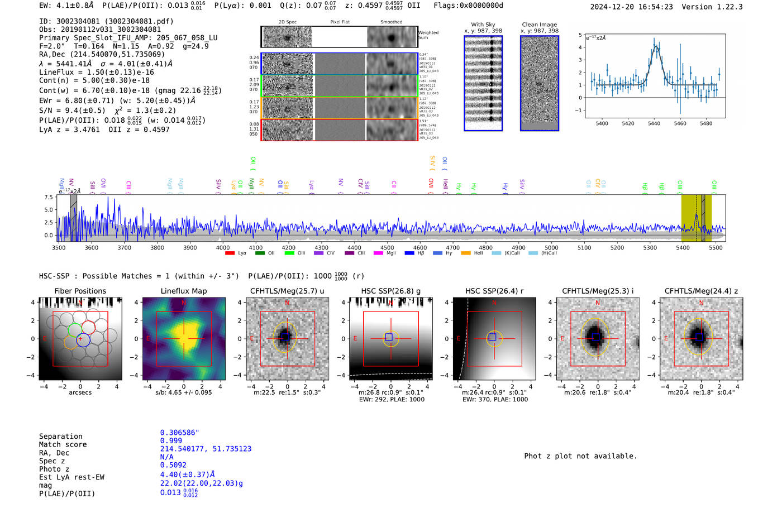Select the Est LyA rest-EW value 4.40(±0.37)Å

(x=188, y=475)
